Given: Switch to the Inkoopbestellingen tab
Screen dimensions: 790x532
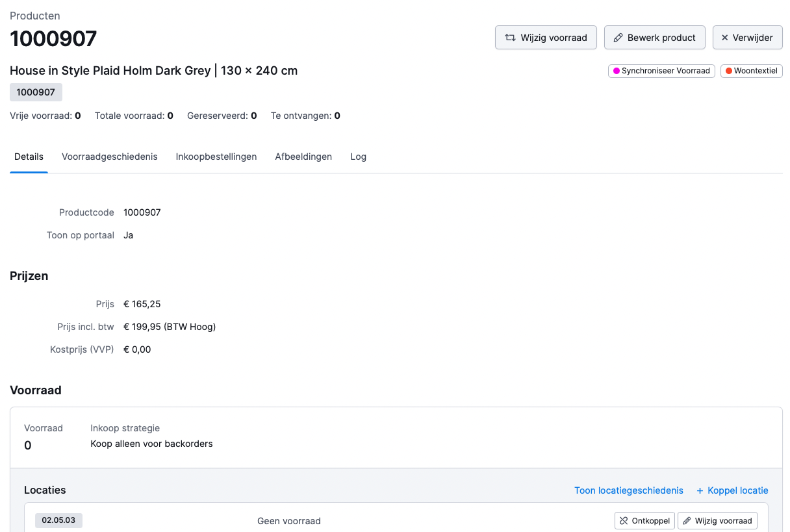Looking at the screenshot, I should click(216, 157).
